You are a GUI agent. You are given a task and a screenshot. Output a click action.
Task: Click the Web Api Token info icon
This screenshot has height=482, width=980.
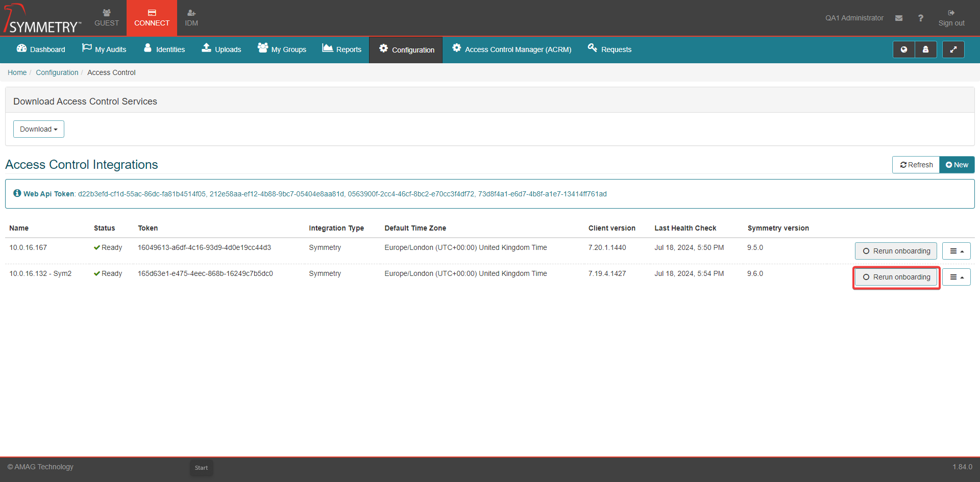pyautogui.click(x=17, y=193)
